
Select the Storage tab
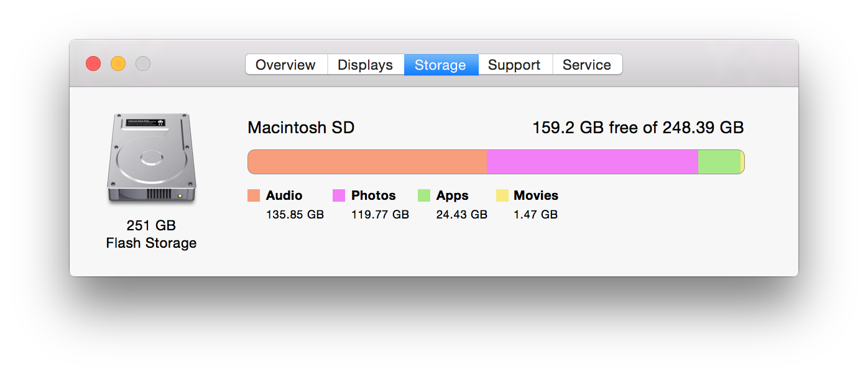point(440,65)
